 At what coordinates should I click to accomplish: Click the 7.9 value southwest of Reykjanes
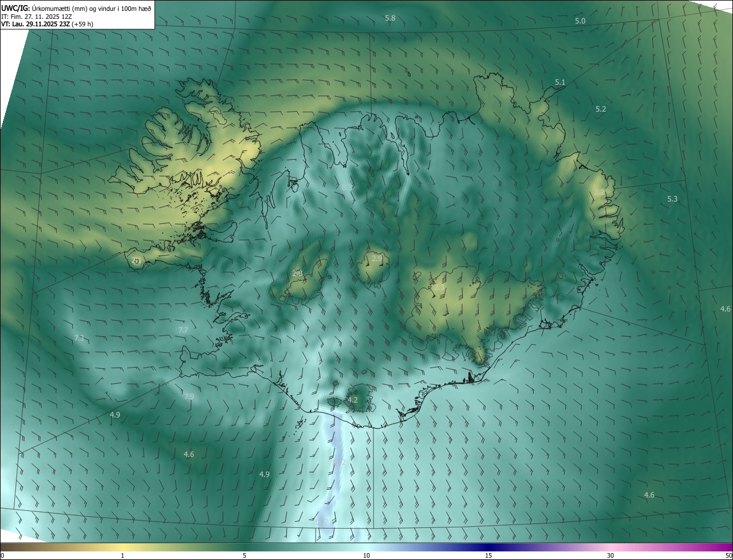[x=188, y=396]
